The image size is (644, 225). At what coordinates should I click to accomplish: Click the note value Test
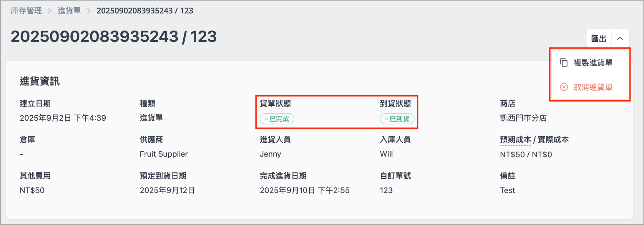507,190
